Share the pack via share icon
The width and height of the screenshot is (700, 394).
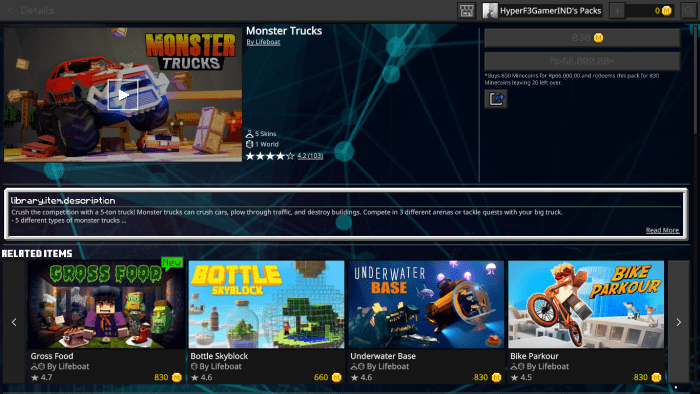pos(496,99)
